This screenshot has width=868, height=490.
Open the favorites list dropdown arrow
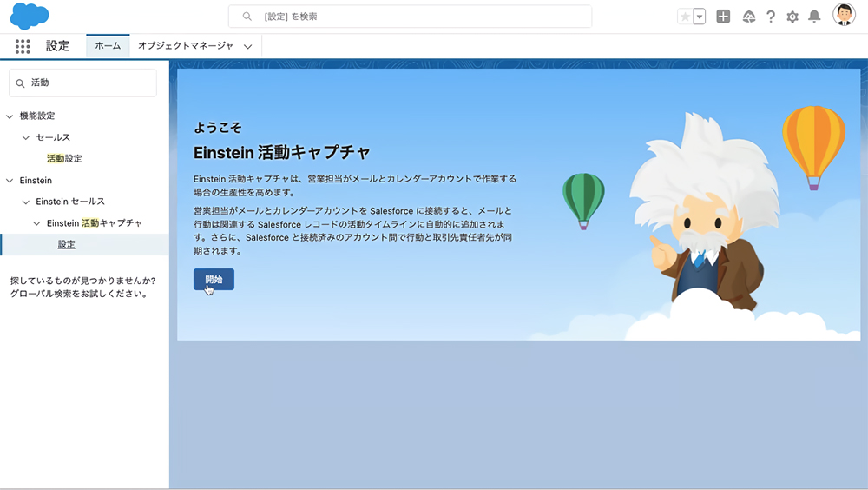(x=699, y=17)
